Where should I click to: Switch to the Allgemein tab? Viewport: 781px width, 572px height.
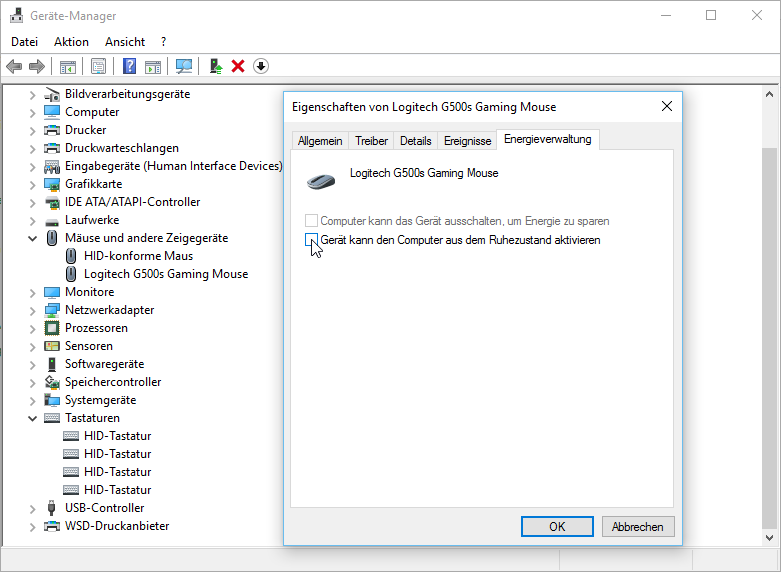[x=320, y=141]
